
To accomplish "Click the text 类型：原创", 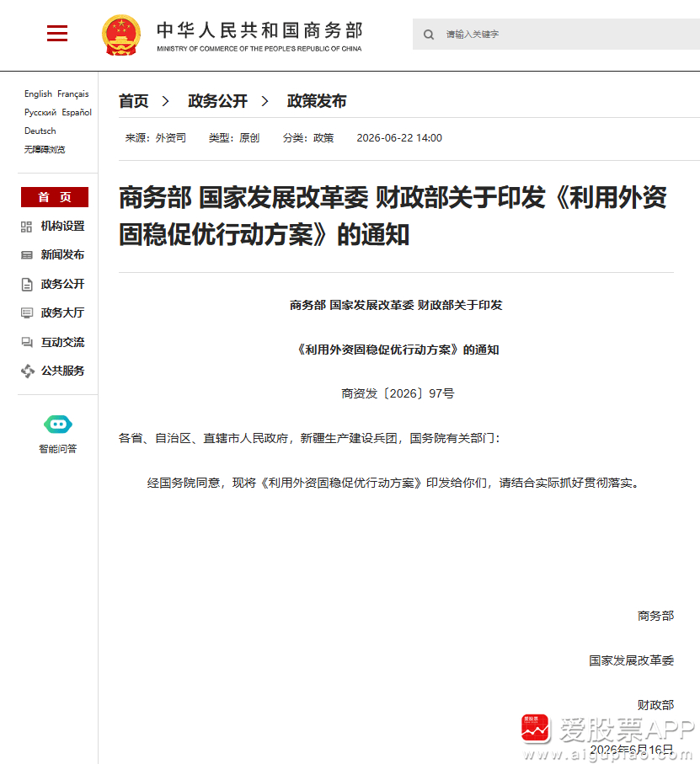I will (x=234, y=138).
